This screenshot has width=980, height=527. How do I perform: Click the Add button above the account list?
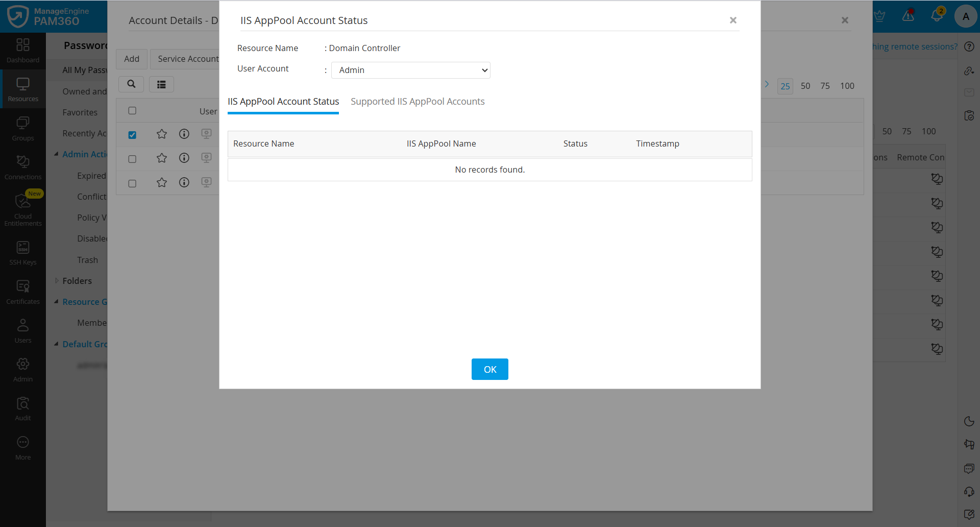(131, 59)
